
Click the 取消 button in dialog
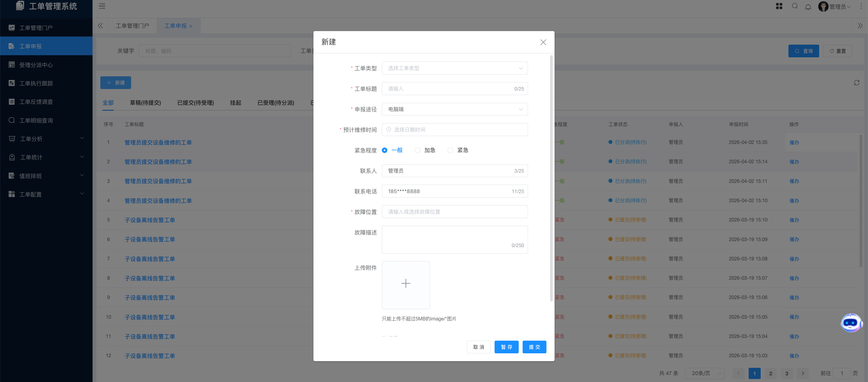(479, 347)
